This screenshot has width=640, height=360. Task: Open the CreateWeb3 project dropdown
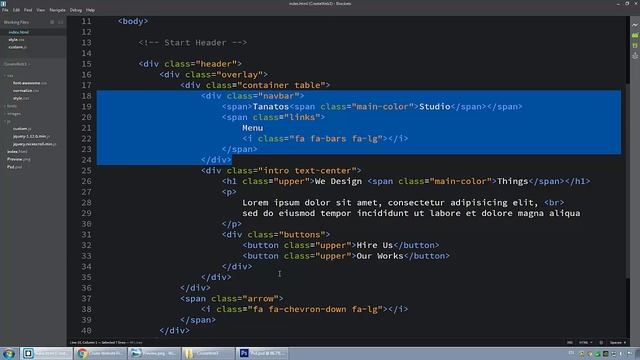pos(17,64)
